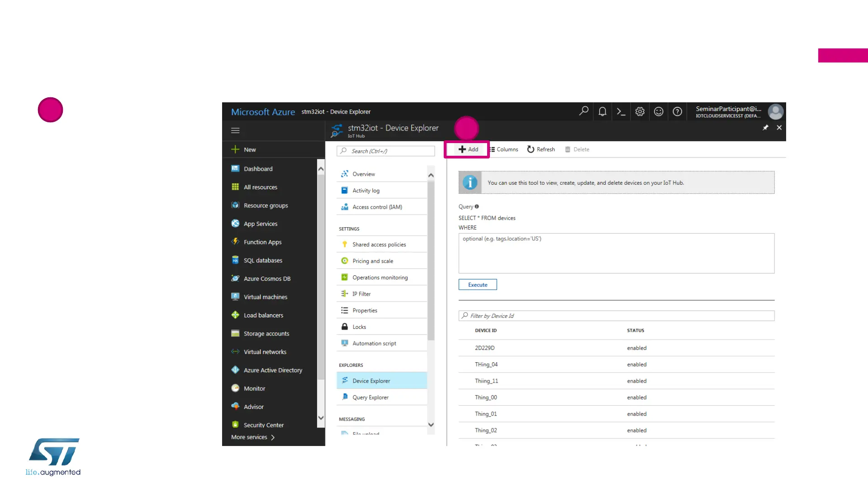Open Shared access policies
The image size is (868, 489).
coord(382,244)
